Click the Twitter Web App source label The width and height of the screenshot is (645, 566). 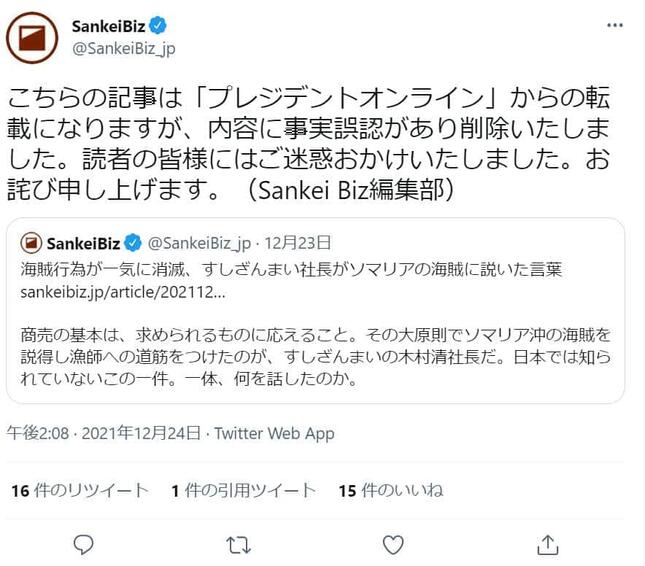(274, 433)
